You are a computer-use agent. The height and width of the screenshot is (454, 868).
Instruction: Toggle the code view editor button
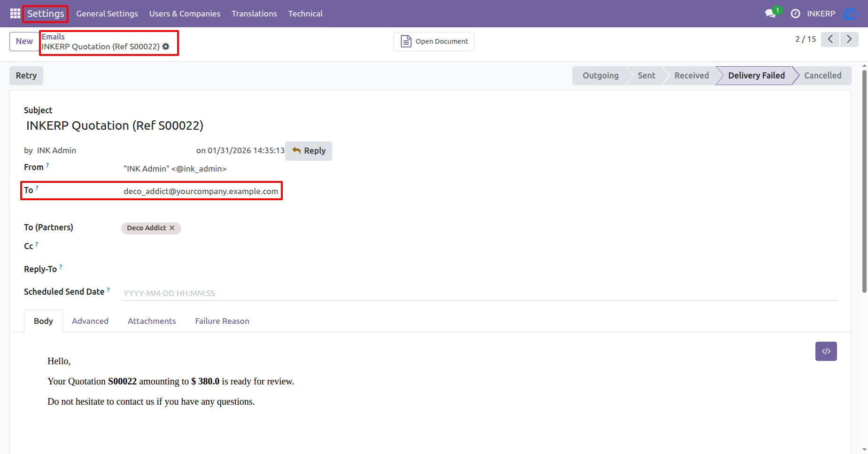[826, 351]
